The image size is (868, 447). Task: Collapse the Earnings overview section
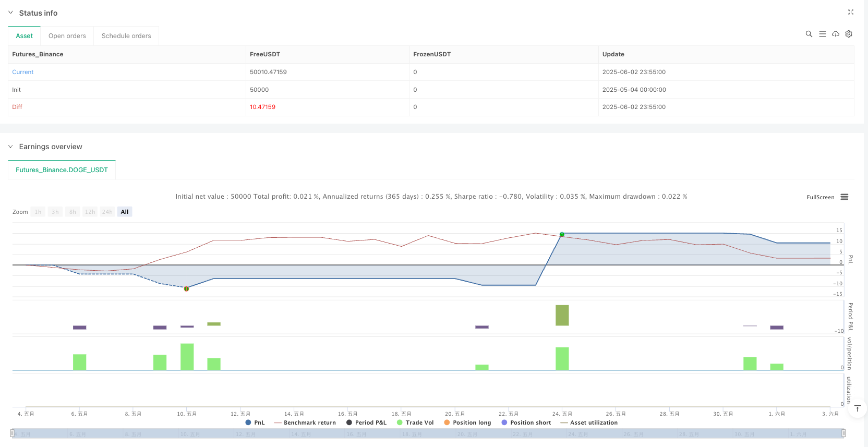point(10,147)
